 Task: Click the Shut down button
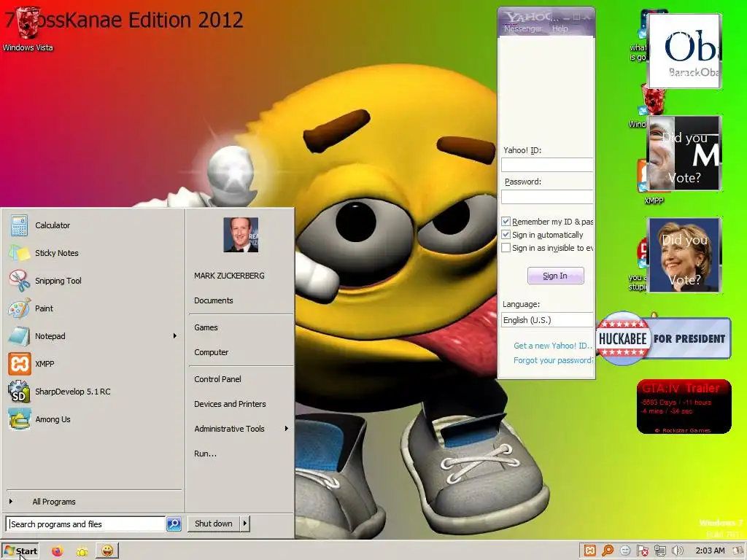click(x=214, y=524)
